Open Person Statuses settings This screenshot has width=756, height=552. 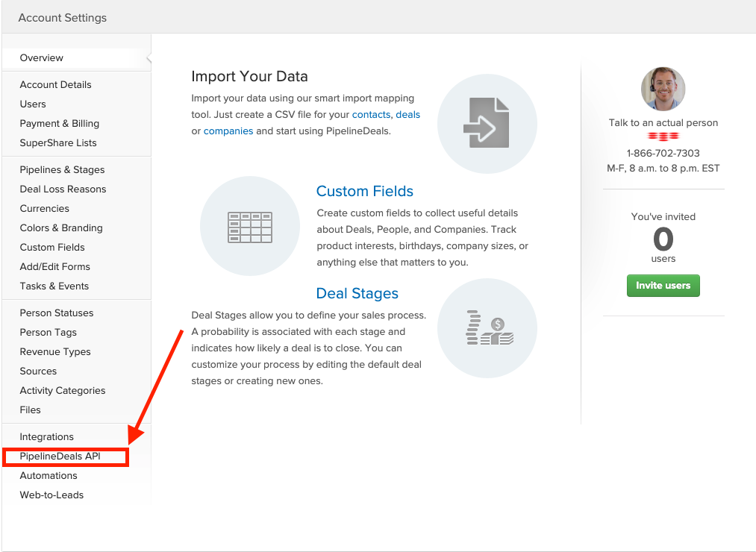[57, 313]
